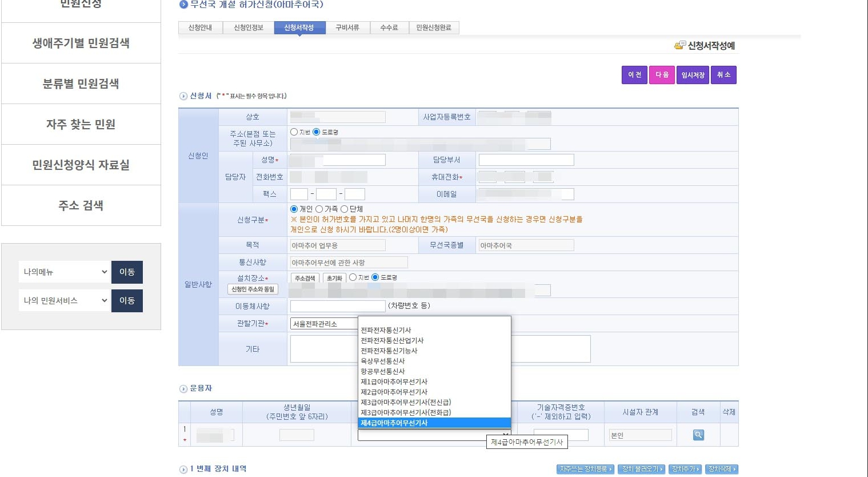This screenshot has width=868, height=477.
Task: Choose 개인 application type
Action: pos(294,209)
